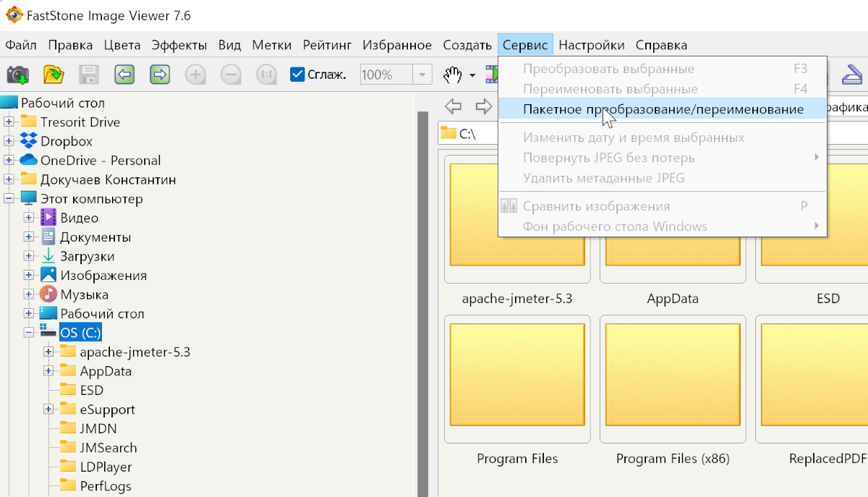Expand the AppData tree node
Screen dimensions: 868x497
coord(48,371)
